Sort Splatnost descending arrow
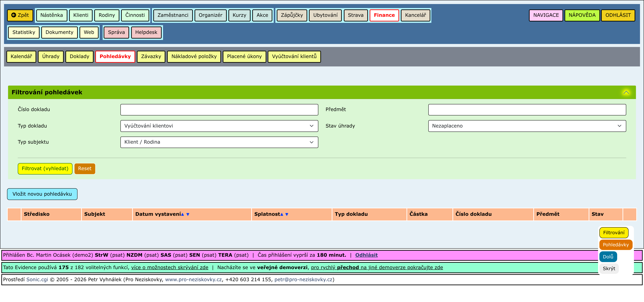The width and height of the screenshot is (644, 302). click(x=287, y=214)
